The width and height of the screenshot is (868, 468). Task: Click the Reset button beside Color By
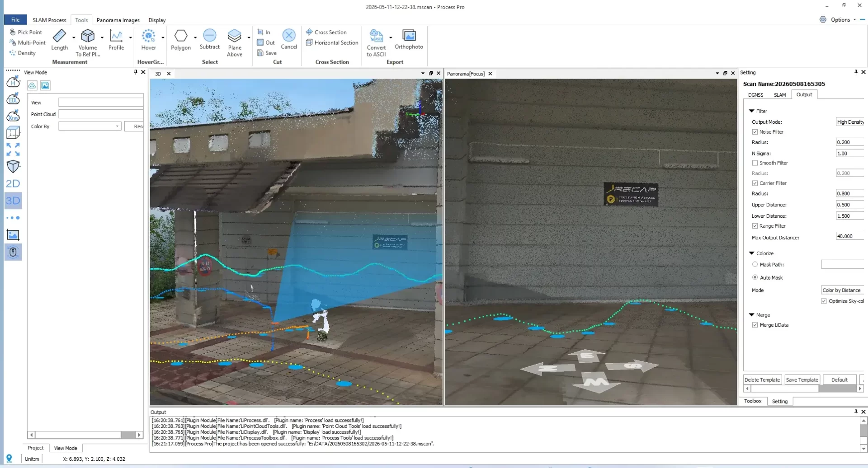point(134,126)
